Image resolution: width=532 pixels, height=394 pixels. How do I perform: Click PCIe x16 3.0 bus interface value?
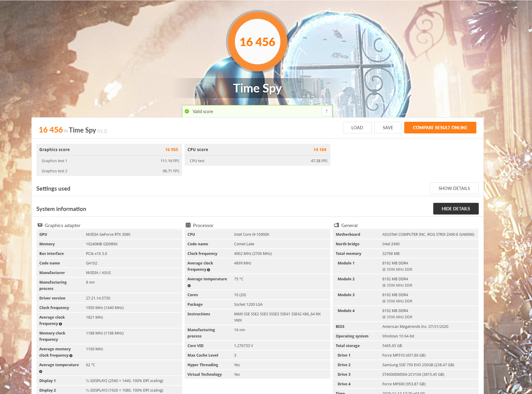pos(96,254)
